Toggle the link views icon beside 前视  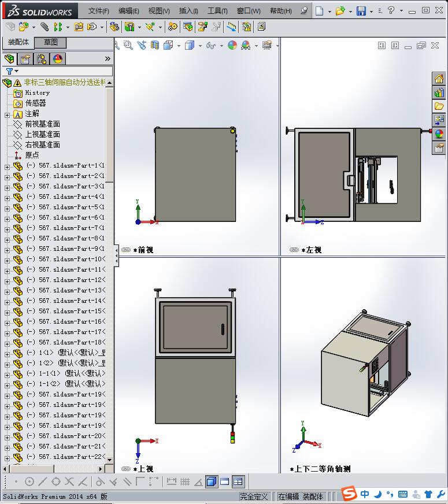[126, 250]
